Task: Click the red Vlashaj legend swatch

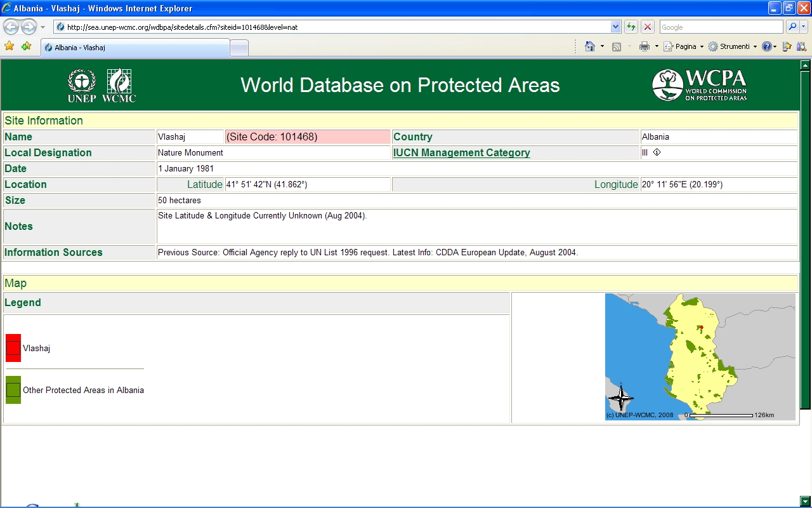Action: tap(13, 348)
